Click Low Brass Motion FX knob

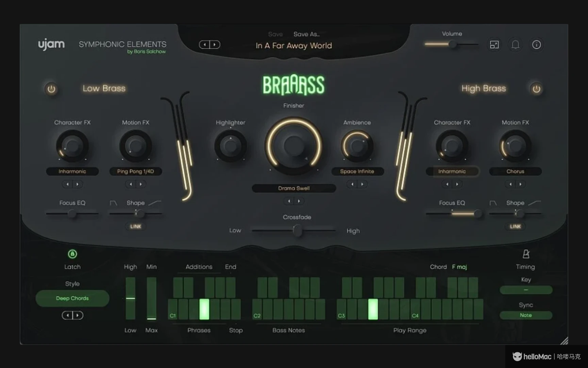(136, 146)
